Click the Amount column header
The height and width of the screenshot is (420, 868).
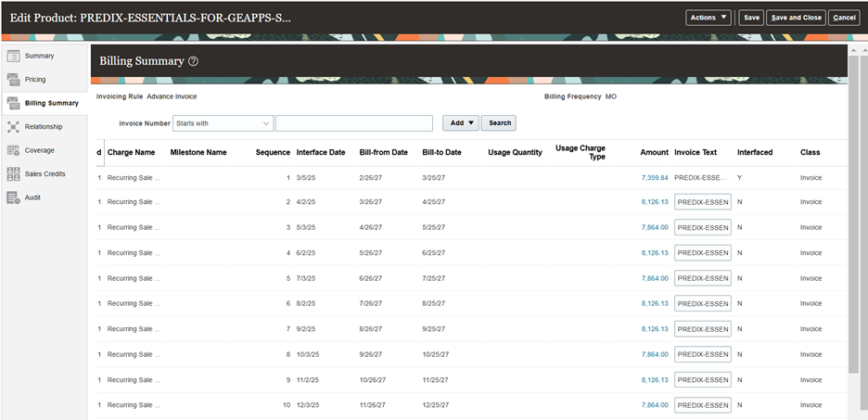coord(655,152)
